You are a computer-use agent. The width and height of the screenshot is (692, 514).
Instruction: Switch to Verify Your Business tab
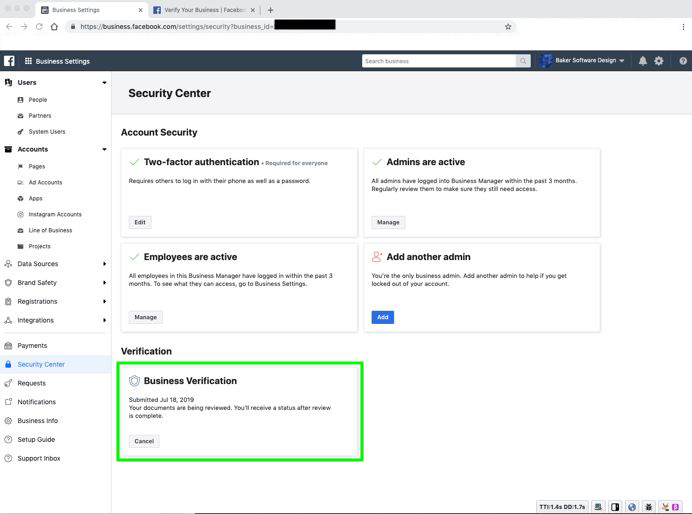204,10
